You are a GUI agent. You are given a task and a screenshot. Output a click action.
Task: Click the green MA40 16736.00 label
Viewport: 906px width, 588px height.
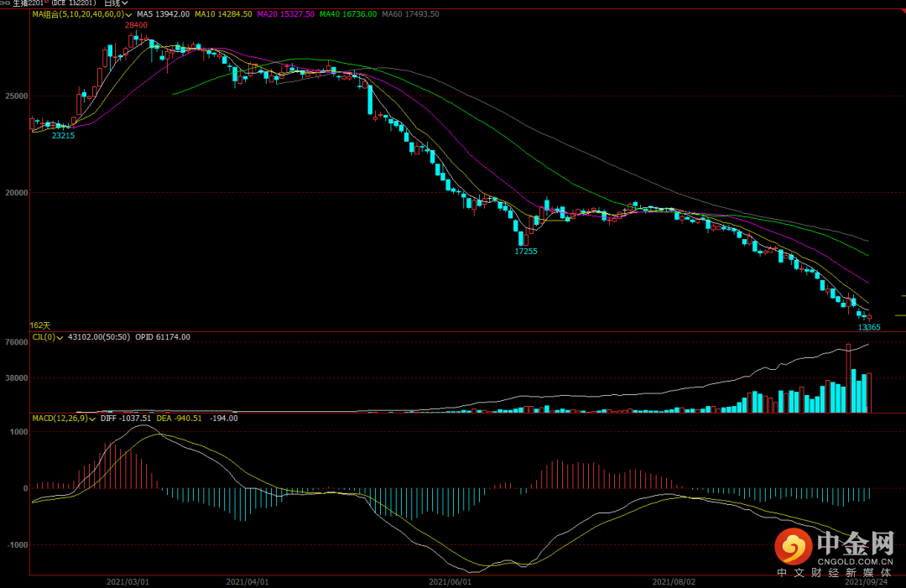point(348,14)
